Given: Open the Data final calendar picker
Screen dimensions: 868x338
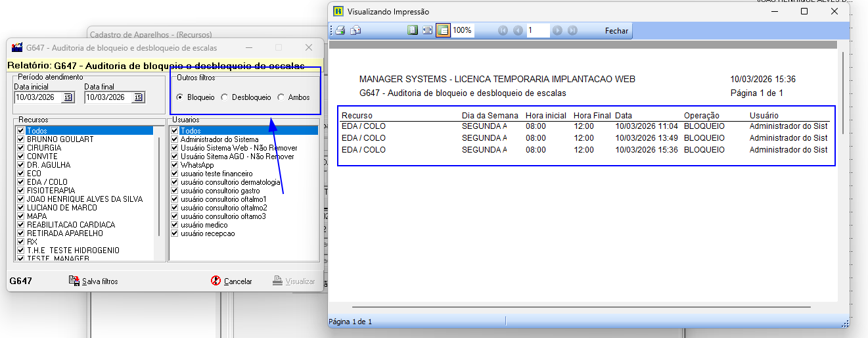Looking at the screenshot, I should (x=138, y=97).
